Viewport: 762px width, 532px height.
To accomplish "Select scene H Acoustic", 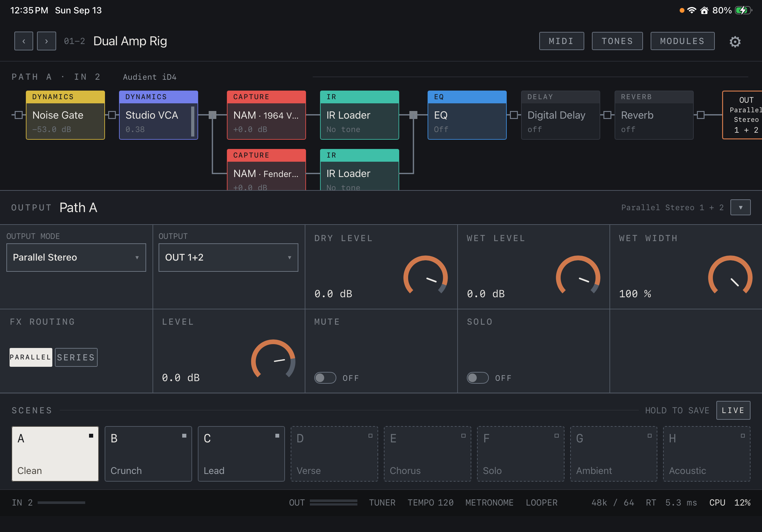I will click(x=707, y=454).
